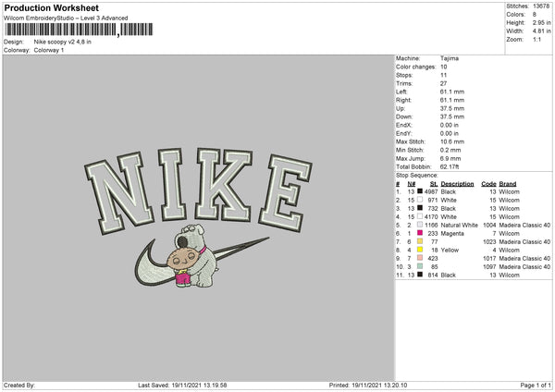
Task: Click the Trims value 27
Action: [443, 83]
